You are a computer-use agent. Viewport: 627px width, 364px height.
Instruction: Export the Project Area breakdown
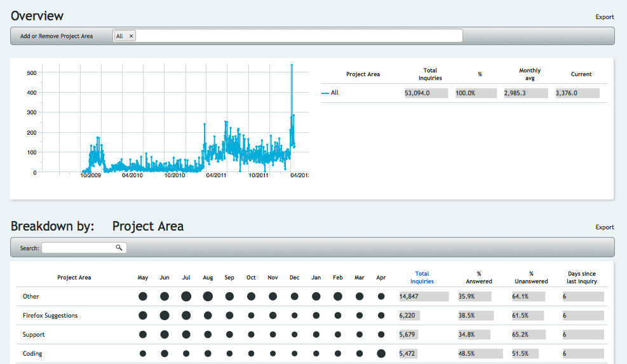[x=604, y=227]
